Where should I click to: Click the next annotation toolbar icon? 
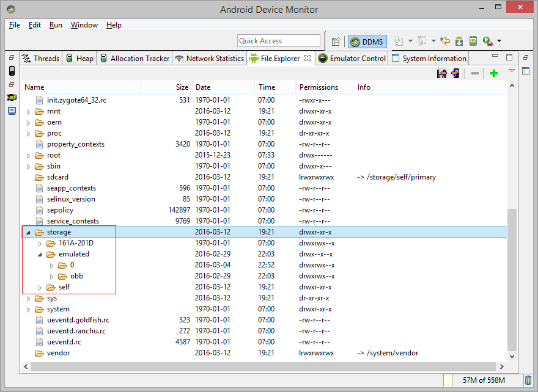pyautogui.click(x=399, y=41)
